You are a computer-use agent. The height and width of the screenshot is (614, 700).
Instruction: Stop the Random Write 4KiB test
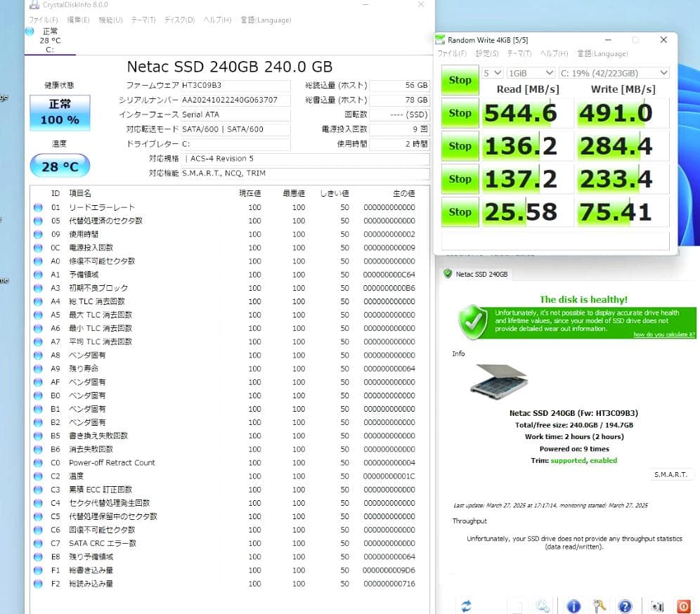460,211
